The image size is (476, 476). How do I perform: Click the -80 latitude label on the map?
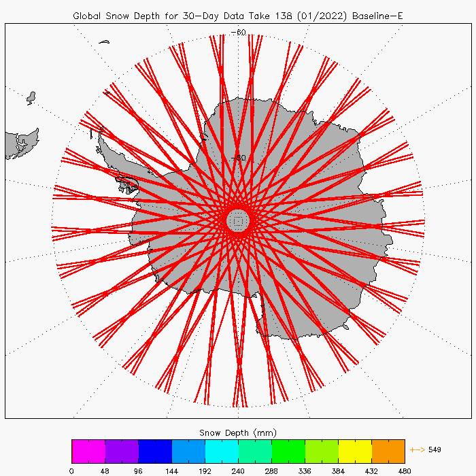(237, 158)
